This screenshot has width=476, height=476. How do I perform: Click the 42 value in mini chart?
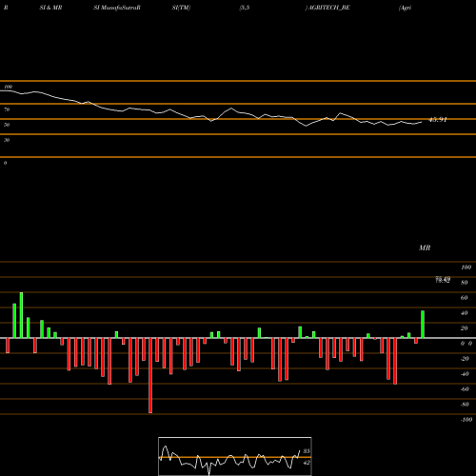tap(307, 463)
